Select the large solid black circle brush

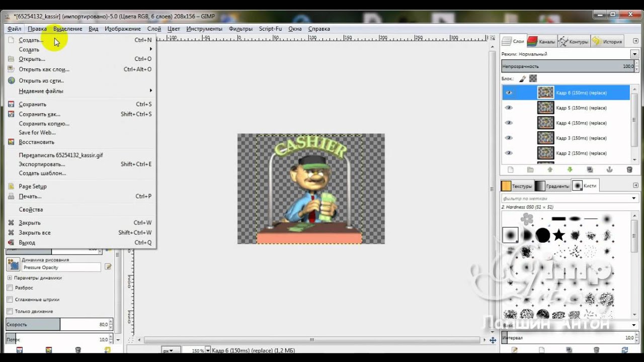(x=543, y=235)
